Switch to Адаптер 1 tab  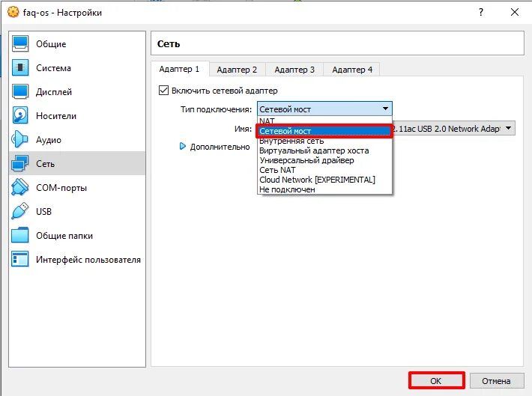(x=180, y=69)
